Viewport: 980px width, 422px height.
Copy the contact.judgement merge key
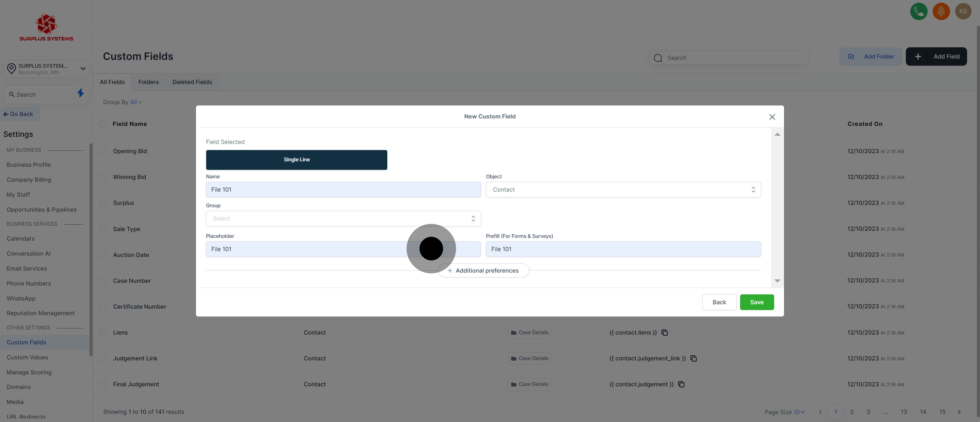681,384
